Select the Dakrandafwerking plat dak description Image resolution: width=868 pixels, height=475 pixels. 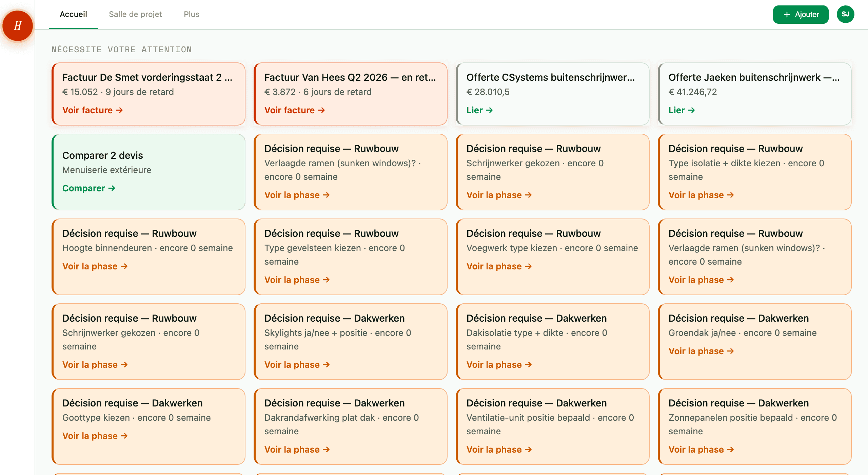tap(341, 424)
